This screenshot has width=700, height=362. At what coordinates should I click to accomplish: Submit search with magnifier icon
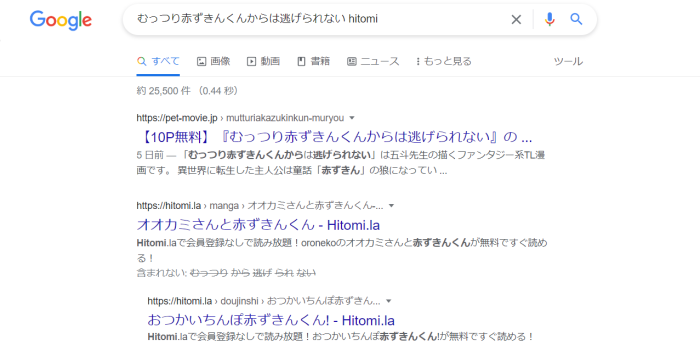point(576,19)
